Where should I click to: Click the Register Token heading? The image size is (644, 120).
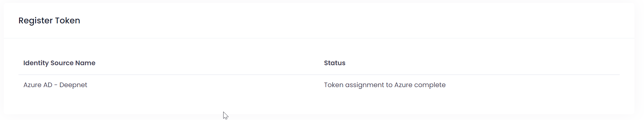coord(49,20)
